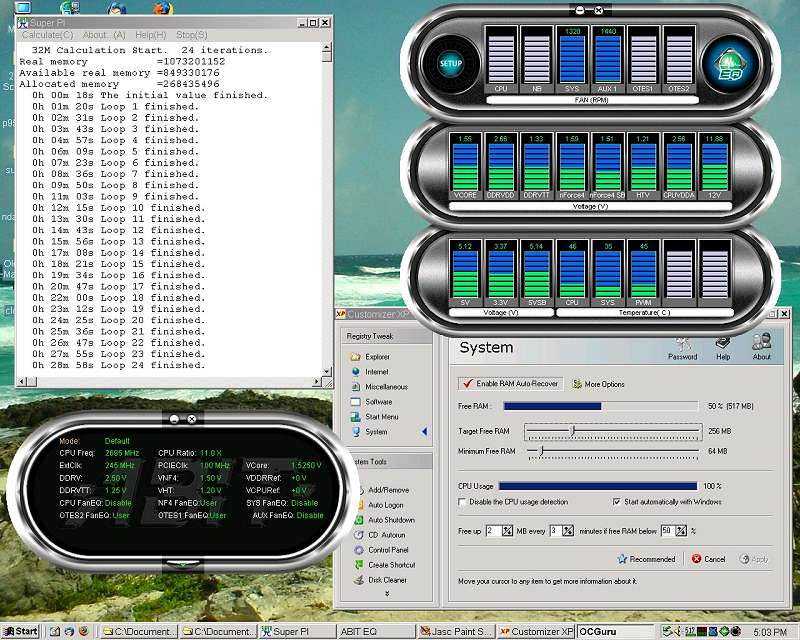The image size is (800, 640).
Task: Click Super PI horizontal scrollbar left arrow
Action: pyautogui.click(x=22, y=381)
